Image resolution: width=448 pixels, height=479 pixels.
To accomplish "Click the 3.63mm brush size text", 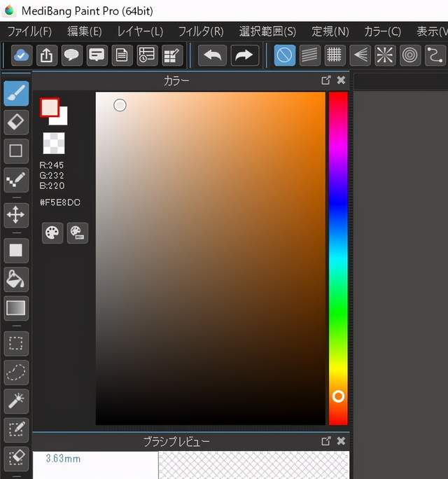I will 63,459.
